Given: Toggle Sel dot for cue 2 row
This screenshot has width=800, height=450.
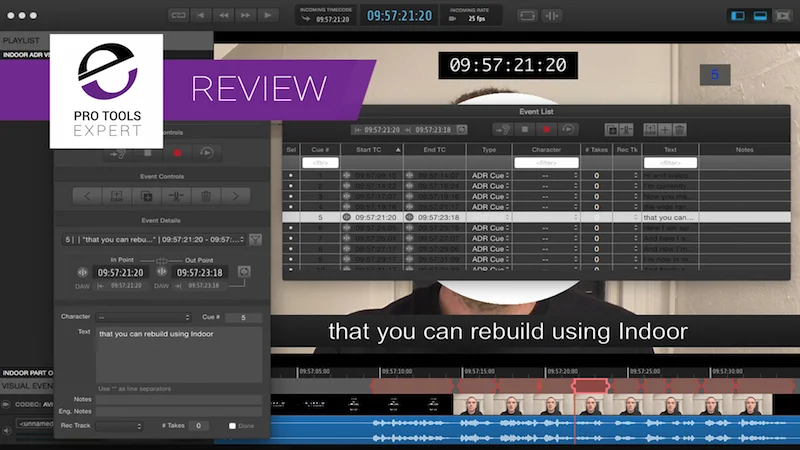Looking at the screenshot, I should [291, 186].
